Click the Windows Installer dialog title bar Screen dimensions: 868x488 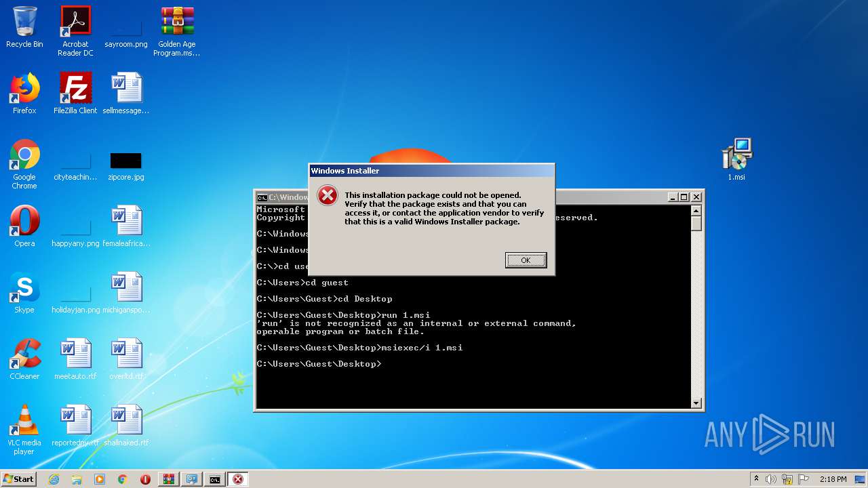pyautogui.click(x=432, y=171)
